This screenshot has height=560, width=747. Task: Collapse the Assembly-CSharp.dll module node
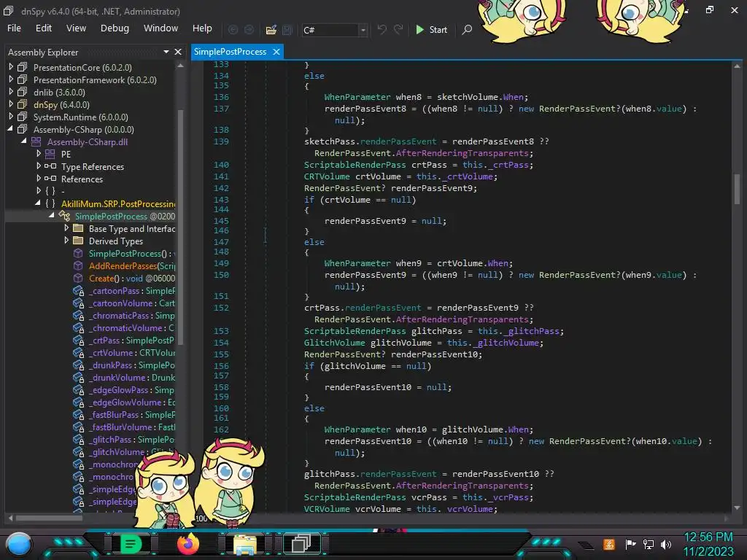[x=24, y=141]
